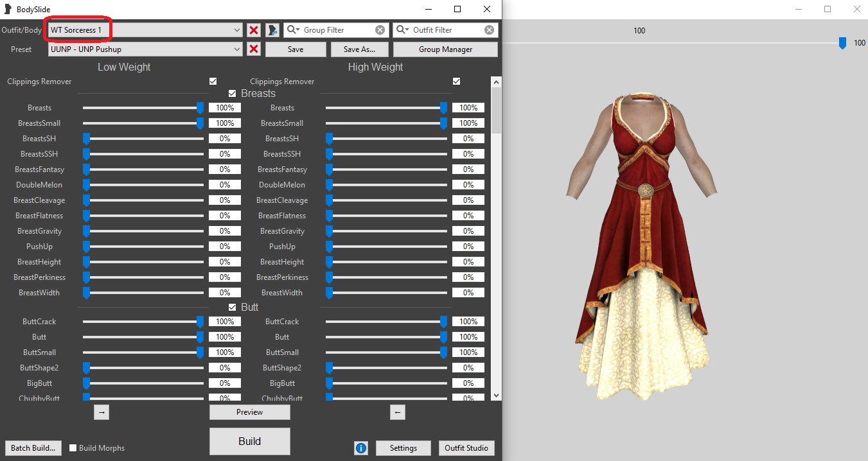Screen dimensions: 868x461
Task: Click the Low Weight heading text
Action: point(124,67)
